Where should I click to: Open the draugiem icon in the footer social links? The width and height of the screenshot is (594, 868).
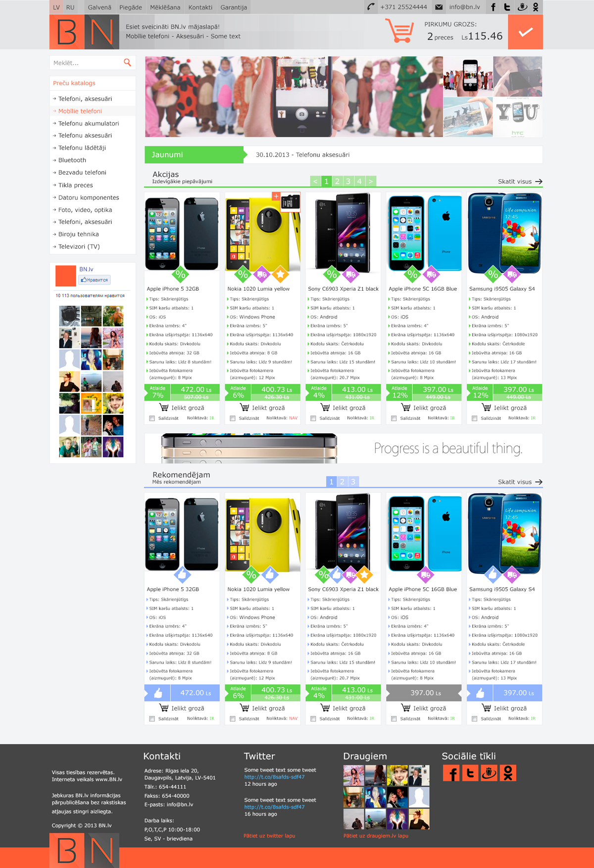click(x=489, y=773)
